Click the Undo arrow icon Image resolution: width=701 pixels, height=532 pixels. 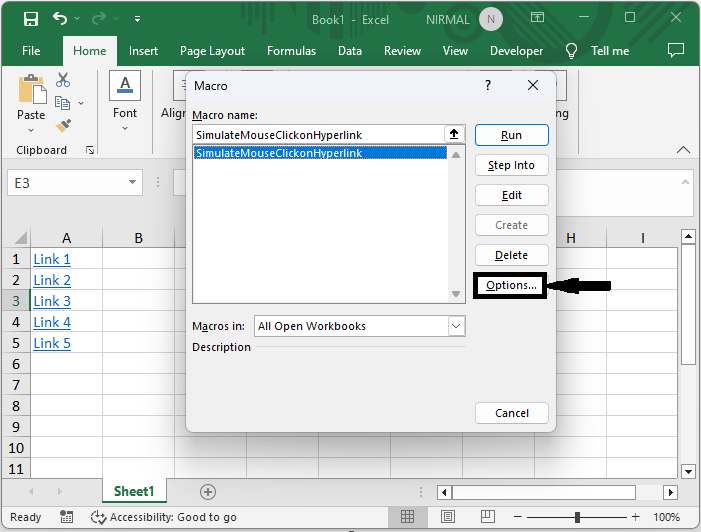59,18
